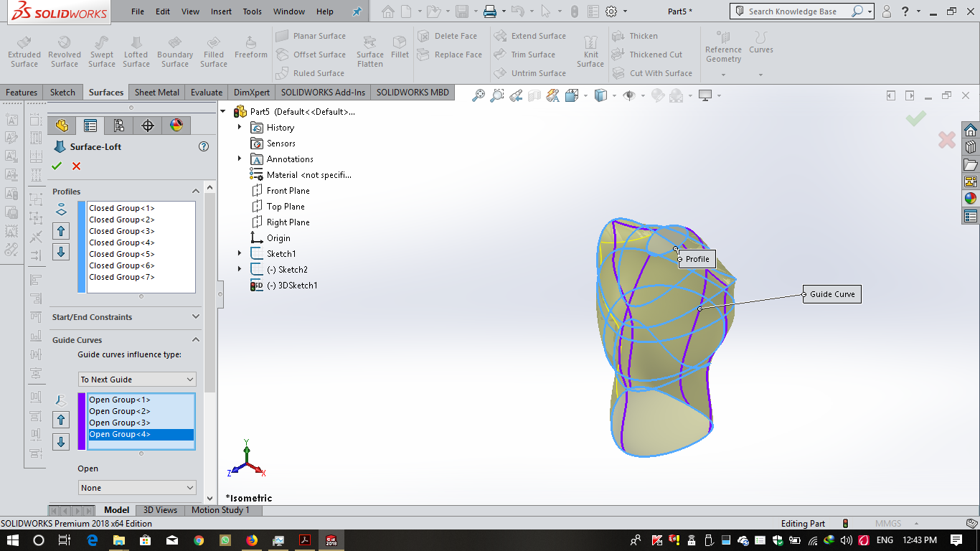
Task: Select Open Group<2> in guide curves list
Action: pos(120,411)
